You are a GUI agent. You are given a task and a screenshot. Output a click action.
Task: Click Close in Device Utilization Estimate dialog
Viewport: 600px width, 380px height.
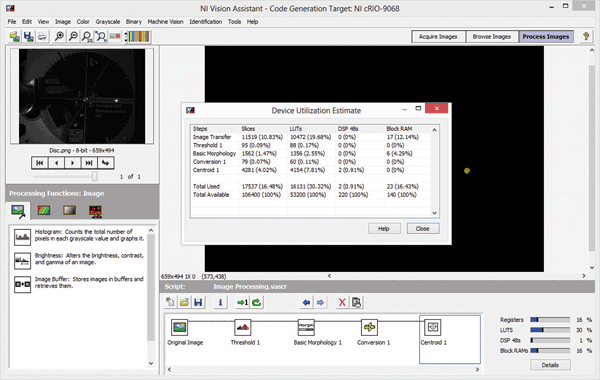pos(423,228)
